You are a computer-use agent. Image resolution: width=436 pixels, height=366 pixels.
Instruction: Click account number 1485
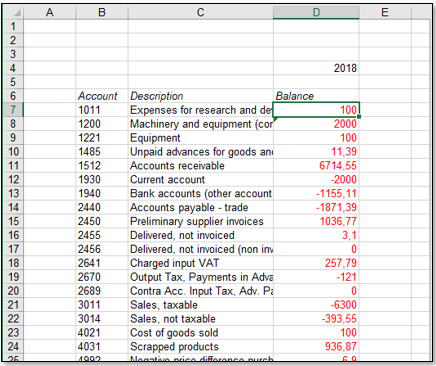point(102,152)
